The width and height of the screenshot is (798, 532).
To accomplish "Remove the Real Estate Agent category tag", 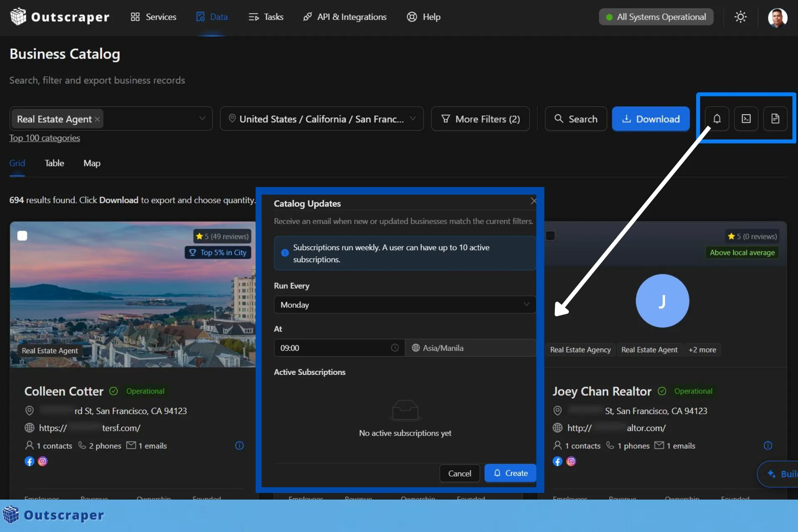I will [97, 119].
